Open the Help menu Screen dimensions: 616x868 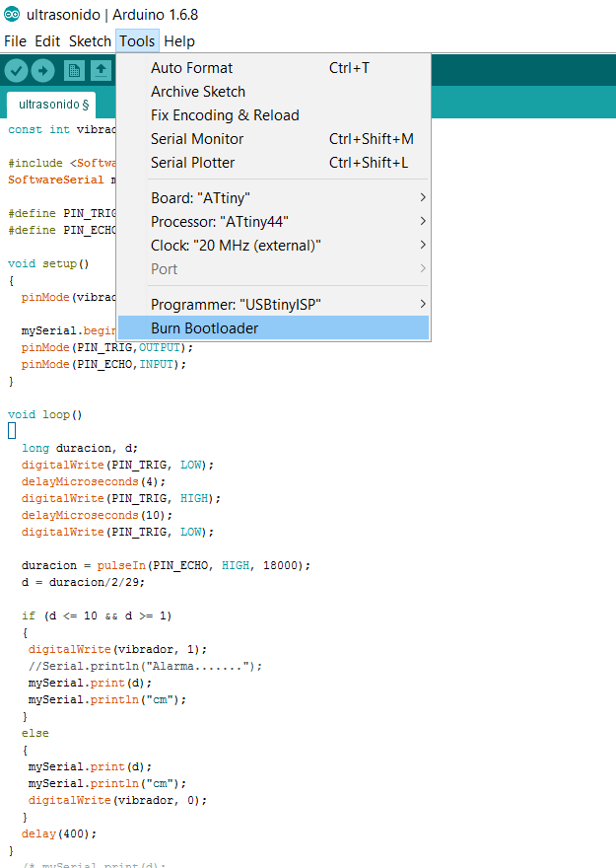tap(179, 41)
